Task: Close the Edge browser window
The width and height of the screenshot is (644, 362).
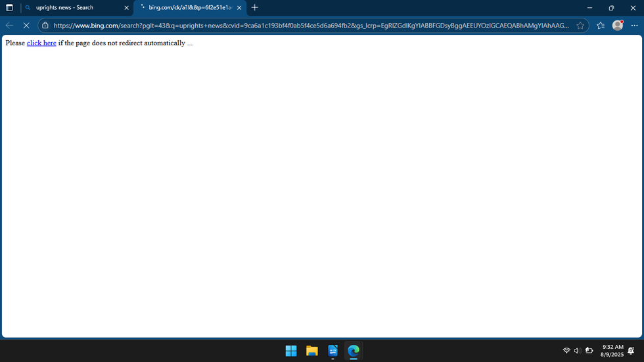Action: pos(633,7)
